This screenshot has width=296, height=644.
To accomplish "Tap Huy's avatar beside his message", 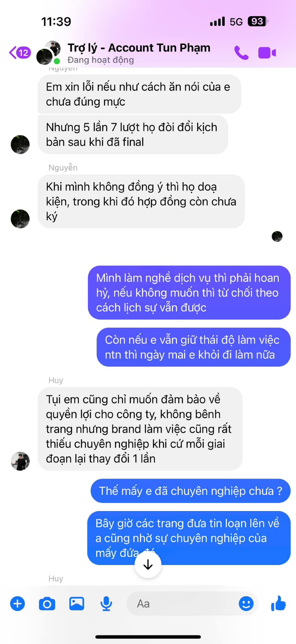I will pos(20,461).
